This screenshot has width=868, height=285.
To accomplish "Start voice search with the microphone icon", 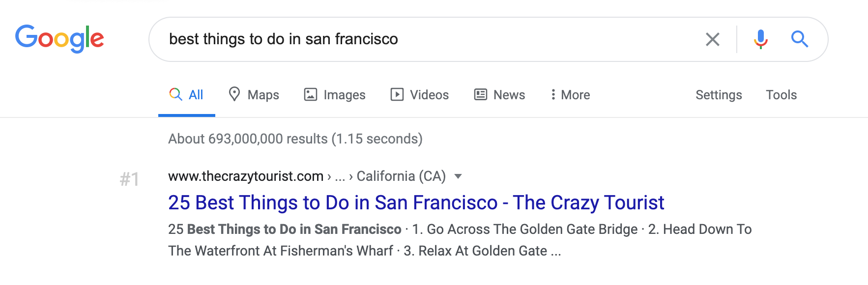I will pos(760,39).
